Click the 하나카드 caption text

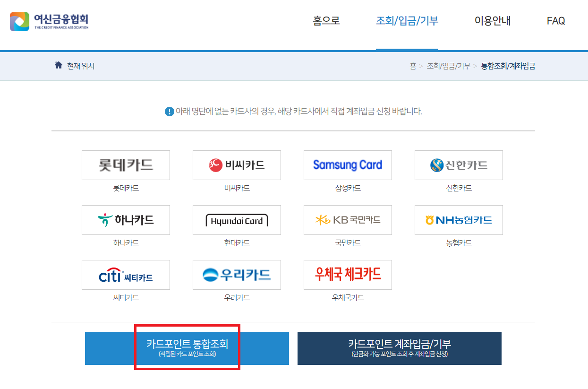tap(126, 243)
